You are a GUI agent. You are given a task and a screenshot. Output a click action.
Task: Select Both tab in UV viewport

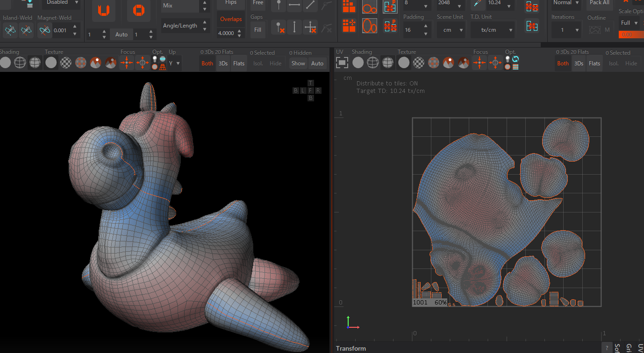tap(563, 64)
